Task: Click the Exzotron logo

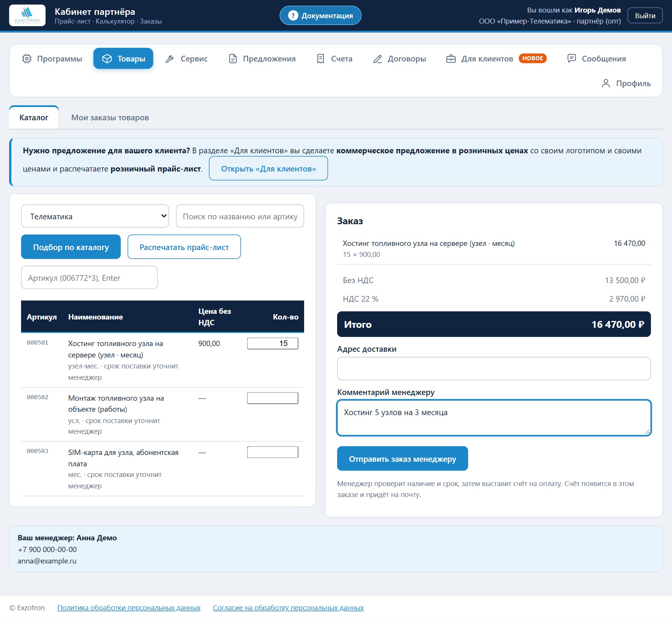Action: (27, 16)
